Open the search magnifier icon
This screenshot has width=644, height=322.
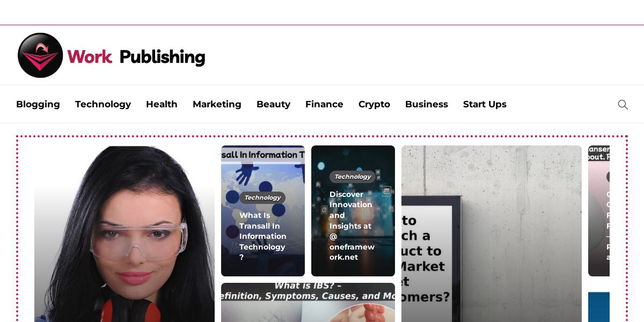coord(623,105)
